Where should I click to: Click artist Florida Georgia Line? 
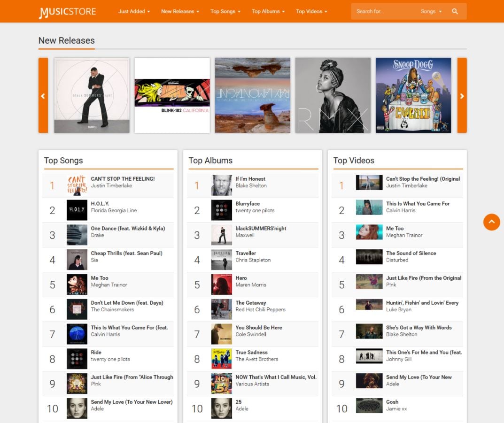(114, 210)
